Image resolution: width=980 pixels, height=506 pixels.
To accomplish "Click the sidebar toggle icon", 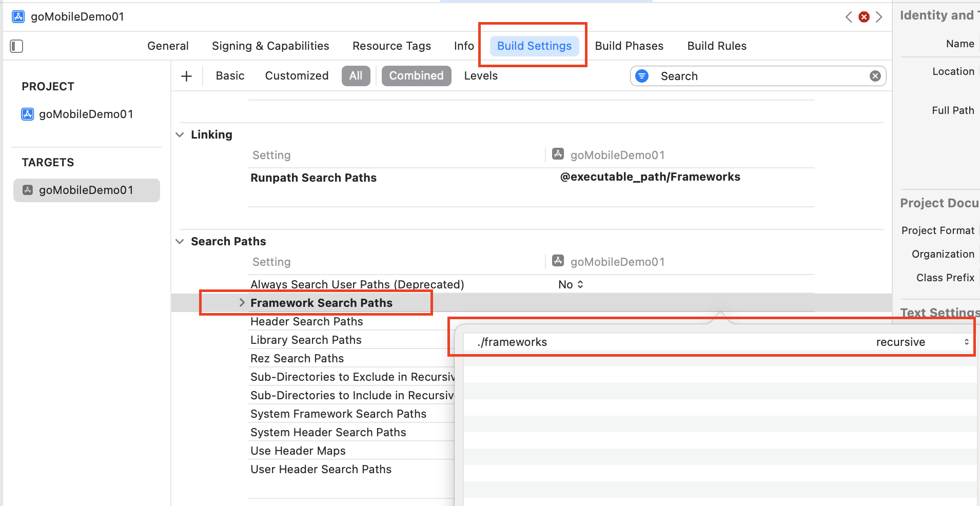I will [x=16, y=46].
